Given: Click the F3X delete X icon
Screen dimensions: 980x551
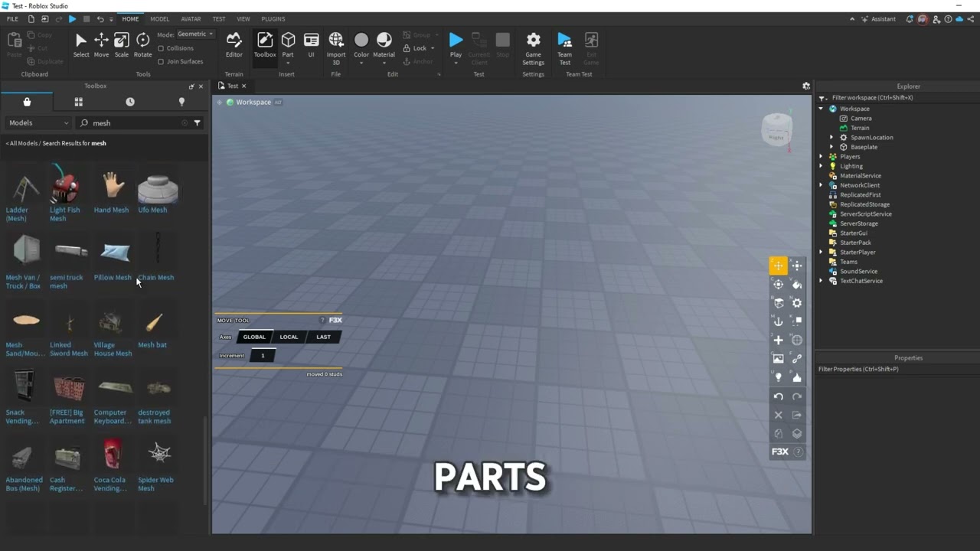Looking at the screenshot, I should [x=778, y=415].
